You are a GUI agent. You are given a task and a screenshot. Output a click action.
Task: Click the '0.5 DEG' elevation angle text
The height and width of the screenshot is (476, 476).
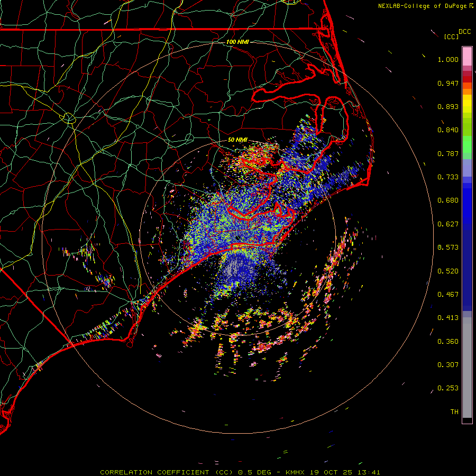(x=255, y=472)
